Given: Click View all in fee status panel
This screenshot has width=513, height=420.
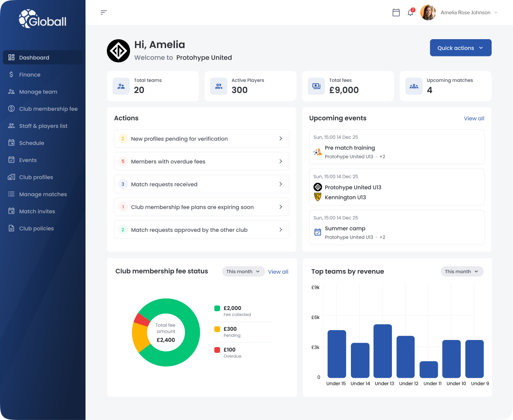Looking at the screenshot, I should click(x=278, y=271).
